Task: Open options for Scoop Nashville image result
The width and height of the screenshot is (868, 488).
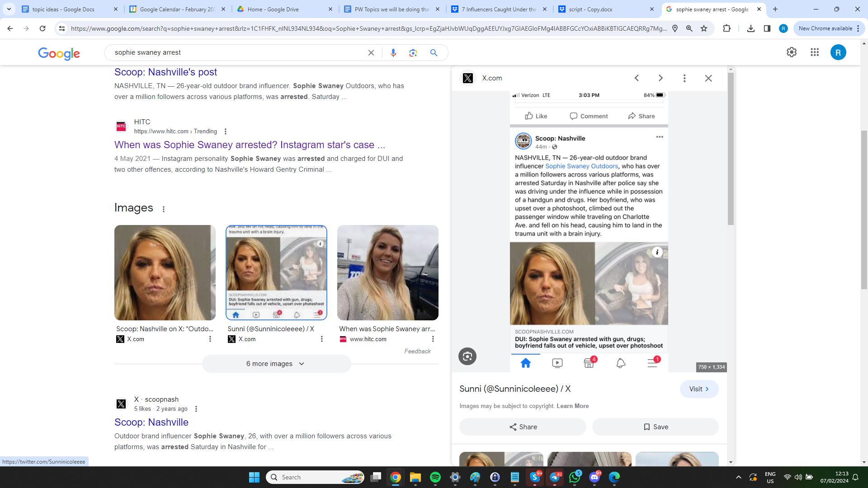Action: (210, 339)
